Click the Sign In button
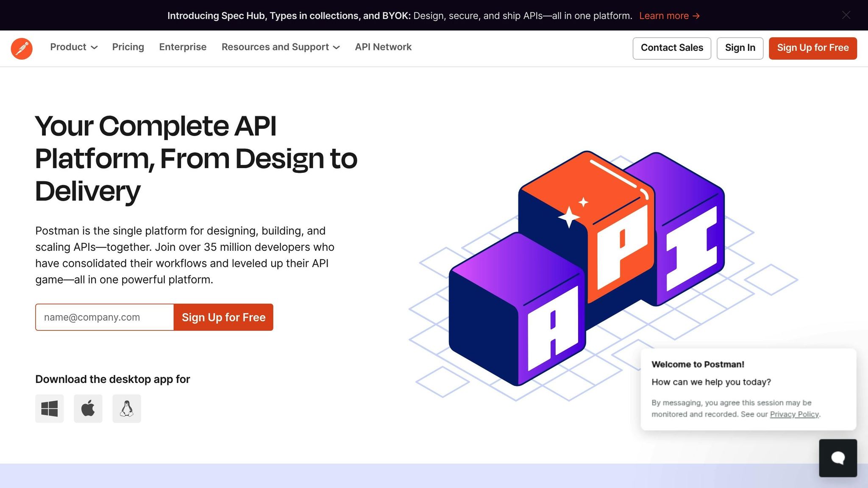 (x=740, y=48)
